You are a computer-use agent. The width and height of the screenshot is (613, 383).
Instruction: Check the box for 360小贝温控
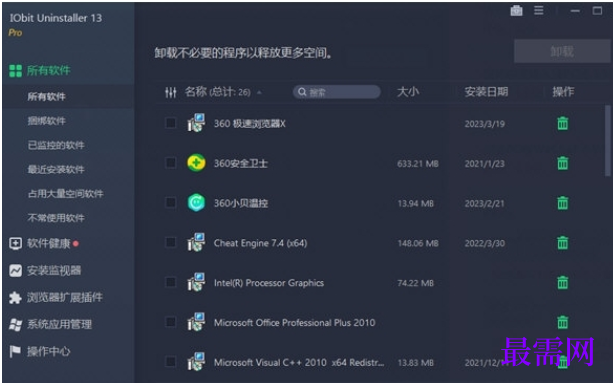click(170, 202)
